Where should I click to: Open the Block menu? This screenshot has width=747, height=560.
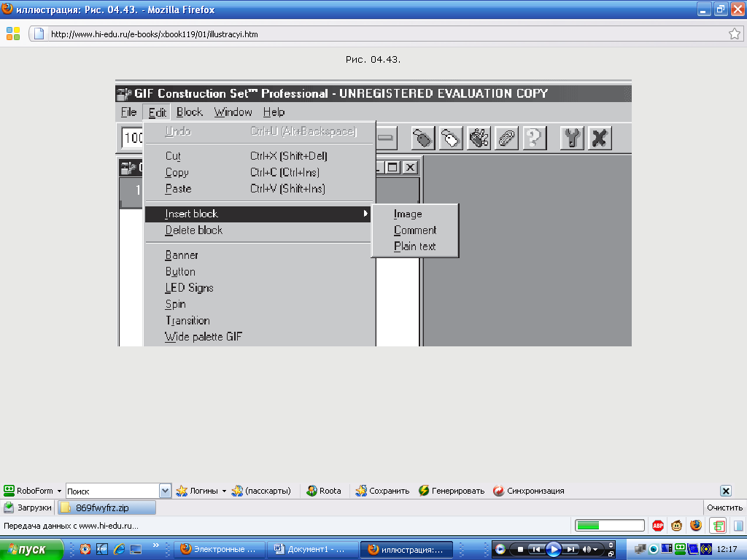189,112
